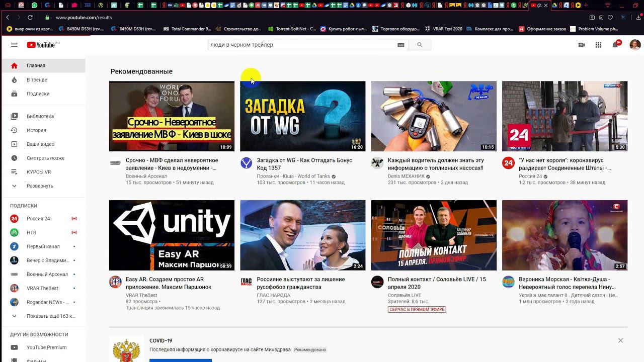Go to Главная in sidebar
This screenshot has height=362, width=644.
(43, 65)
